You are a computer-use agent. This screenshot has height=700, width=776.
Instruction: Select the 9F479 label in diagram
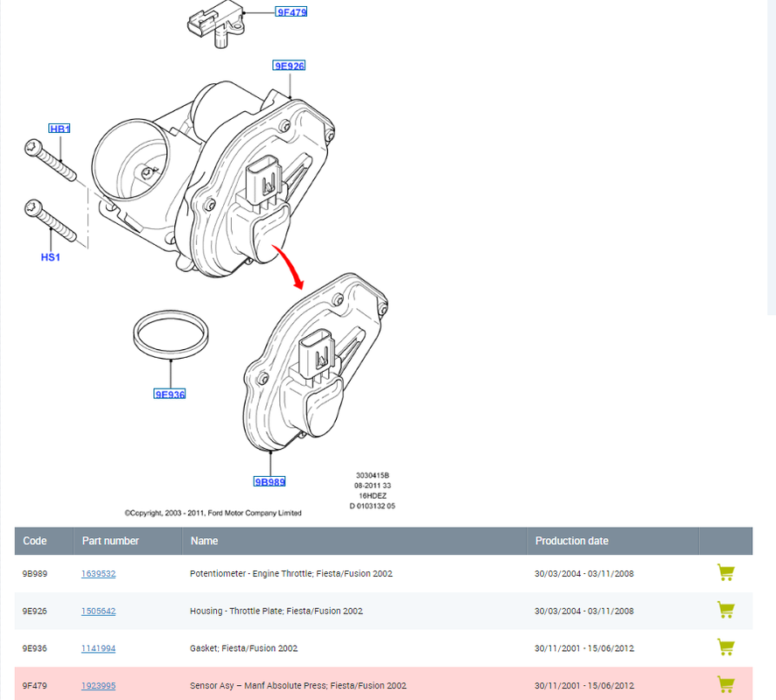point(291,12)
